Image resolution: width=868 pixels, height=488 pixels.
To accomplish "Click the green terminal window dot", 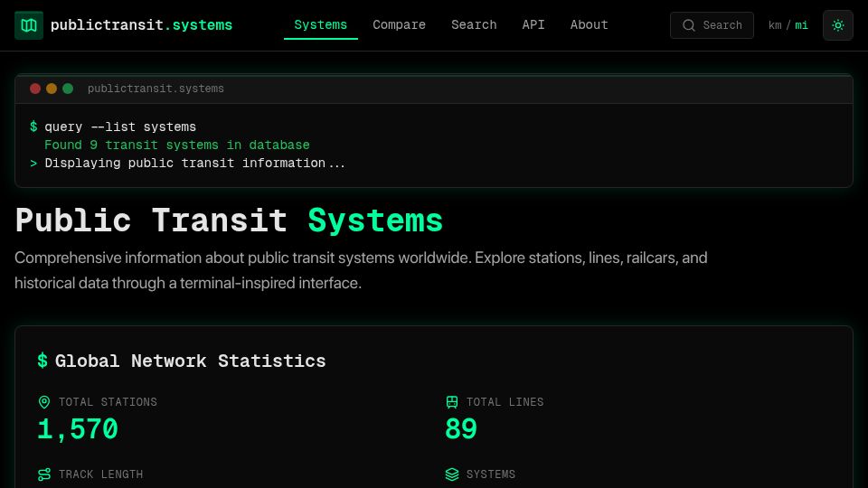I will click(x=68, y=89).
